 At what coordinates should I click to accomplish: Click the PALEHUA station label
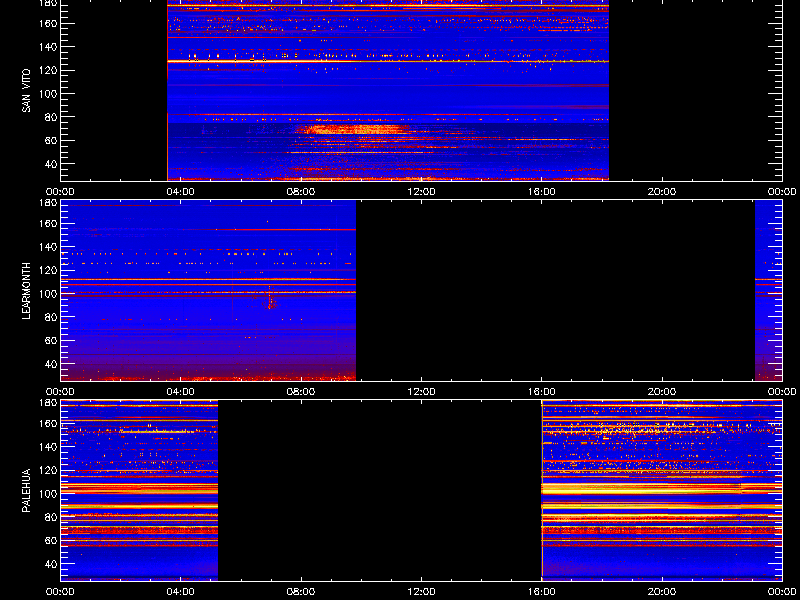coord(27,490)
